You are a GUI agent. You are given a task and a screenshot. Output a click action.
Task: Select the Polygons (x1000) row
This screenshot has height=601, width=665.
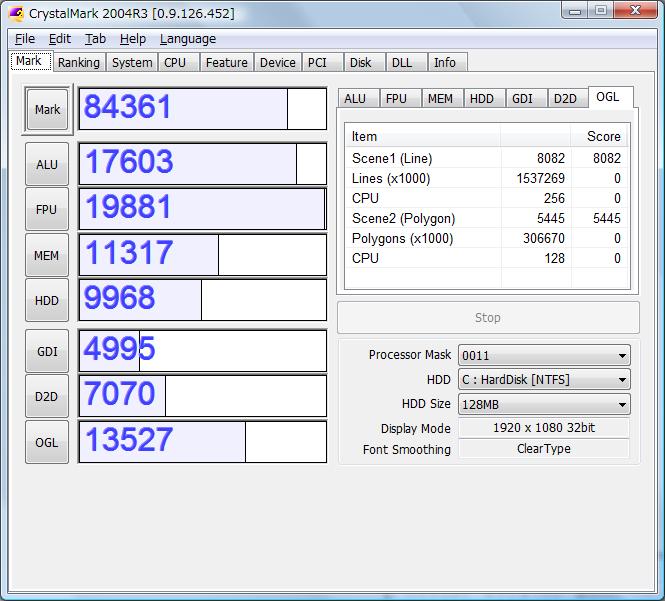487,238
